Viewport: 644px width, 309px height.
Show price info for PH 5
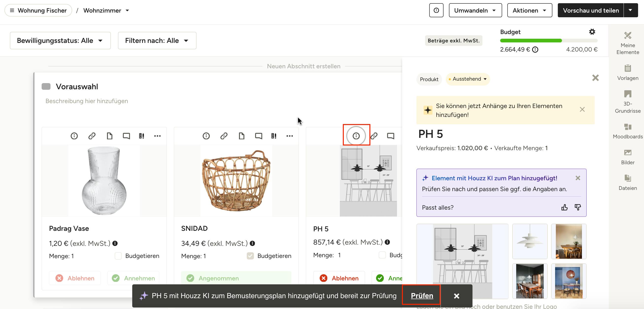(x=387, y=242)
